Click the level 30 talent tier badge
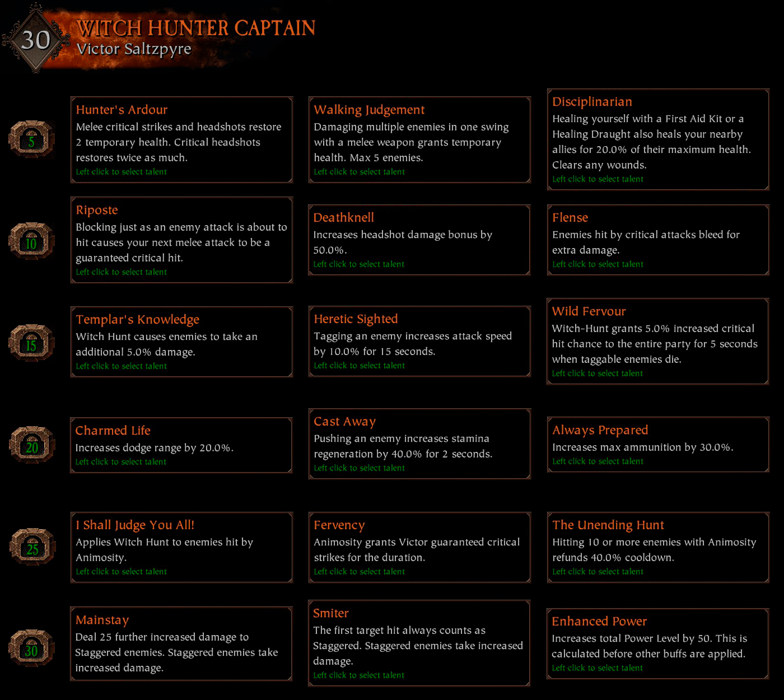The width and height of the screenshot is (784, 700). click(x=31, y=648)
